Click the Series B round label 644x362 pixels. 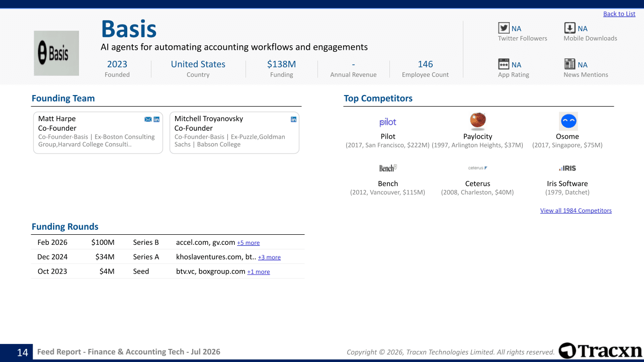pyautogui.click(x=146, y=242)
